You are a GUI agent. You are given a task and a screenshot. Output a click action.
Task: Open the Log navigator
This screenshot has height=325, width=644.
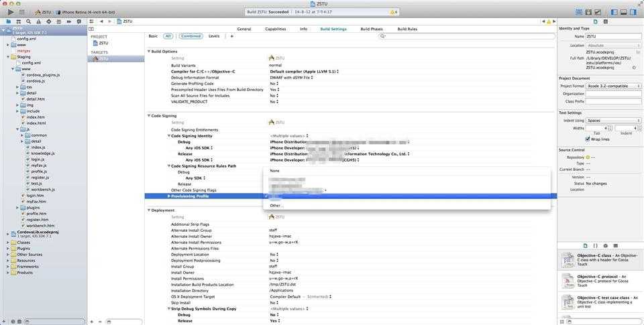(79, 21)
